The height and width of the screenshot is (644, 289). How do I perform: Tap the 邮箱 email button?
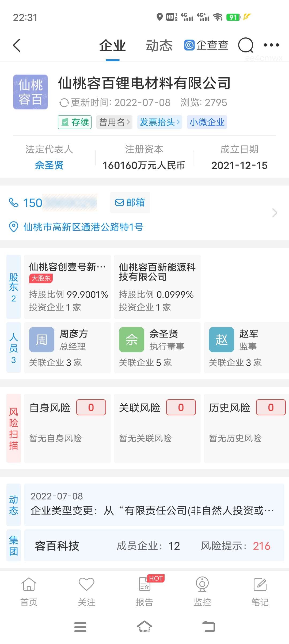point(130,202)
